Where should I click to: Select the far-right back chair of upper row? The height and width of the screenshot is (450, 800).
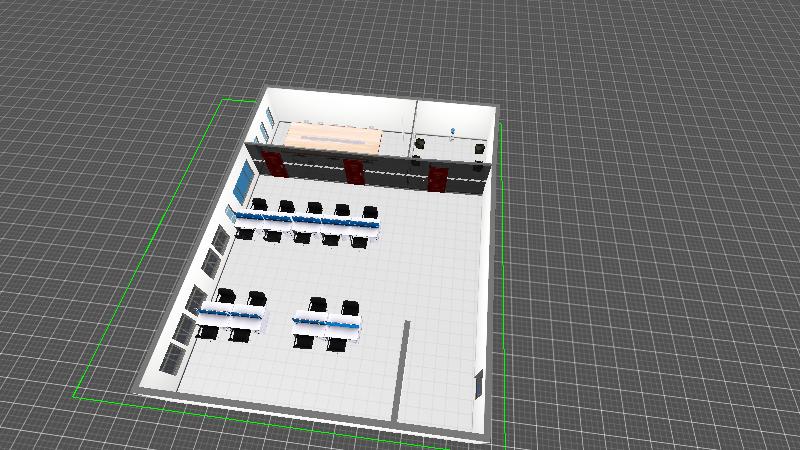371,212
